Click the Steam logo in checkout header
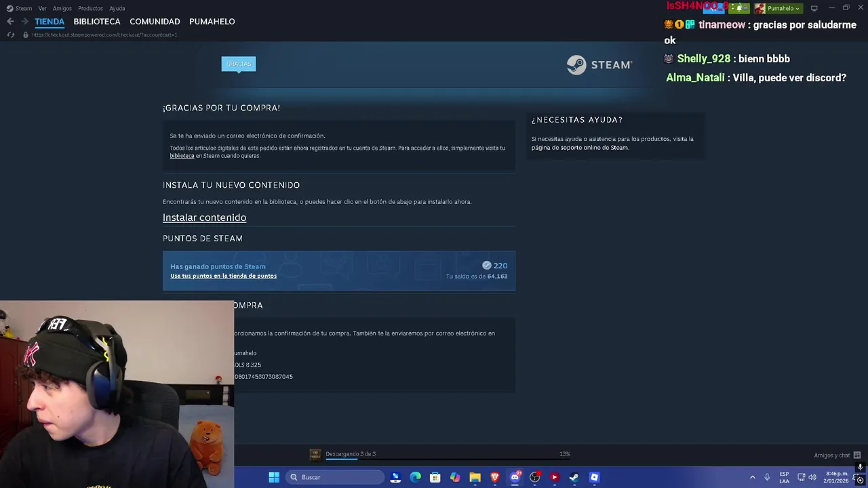Image resolution: width=868 pixels, height=488 pixels. pos(599,64)
